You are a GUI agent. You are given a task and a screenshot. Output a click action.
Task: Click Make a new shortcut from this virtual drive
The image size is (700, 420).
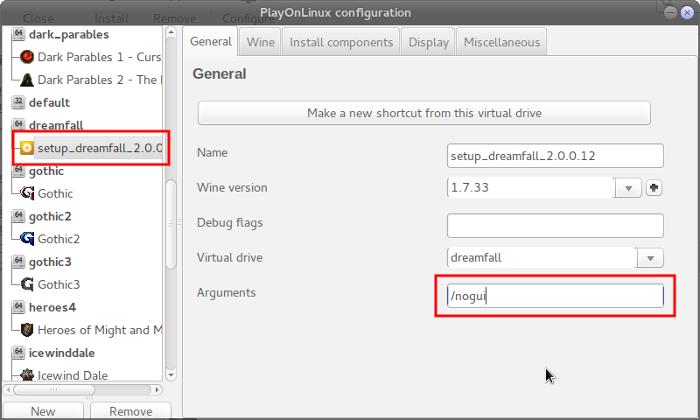424,113
